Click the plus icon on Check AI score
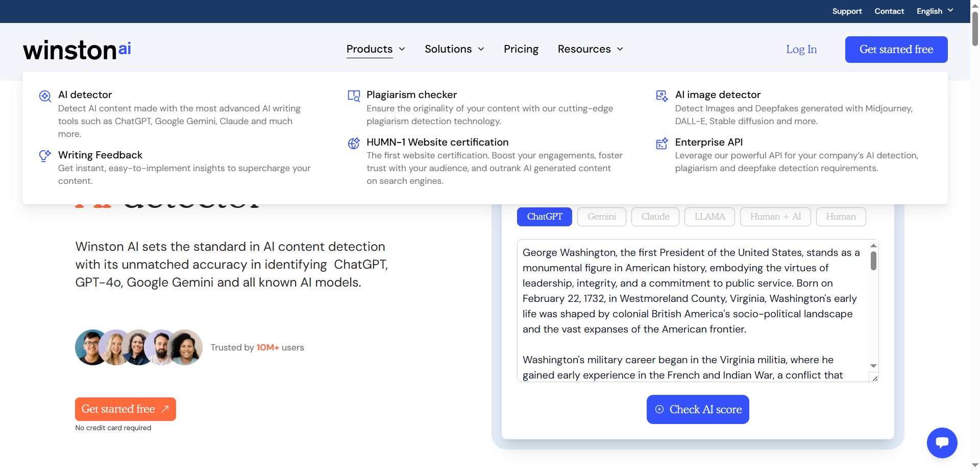980x471 pixels. (x=659, y=409)
